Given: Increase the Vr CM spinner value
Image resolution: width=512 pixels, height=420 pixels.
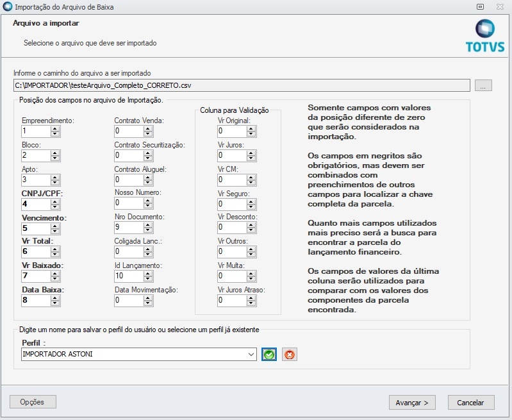Looking at the screenshot, I should point(251,177).
